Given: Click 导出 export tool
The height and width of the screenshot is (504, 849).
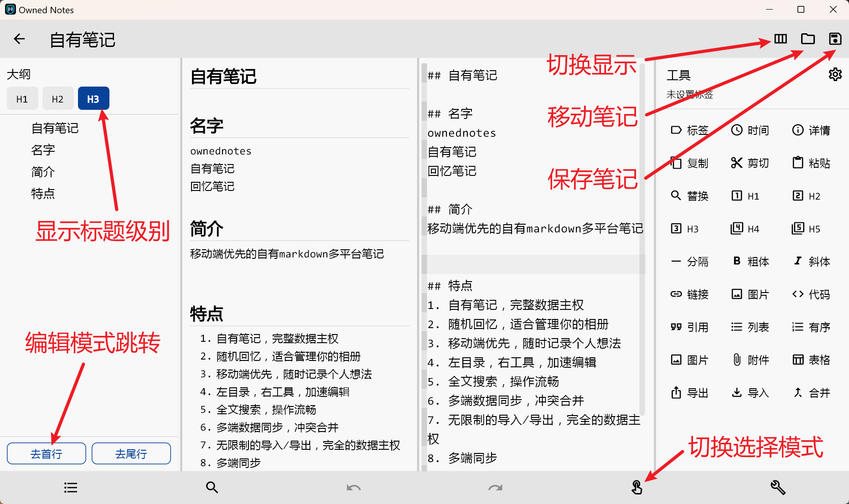Looking at the screenshot, I should point(689,393).
